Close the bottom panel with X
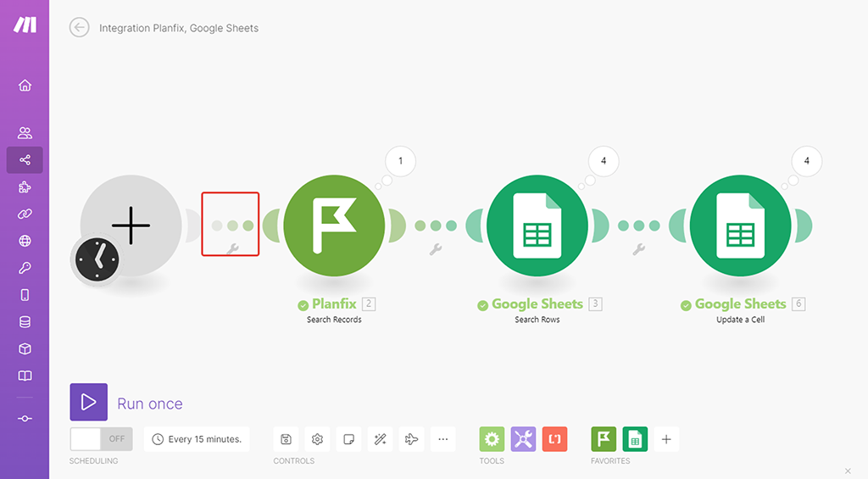The image size is (868, 479). point(848,471)
